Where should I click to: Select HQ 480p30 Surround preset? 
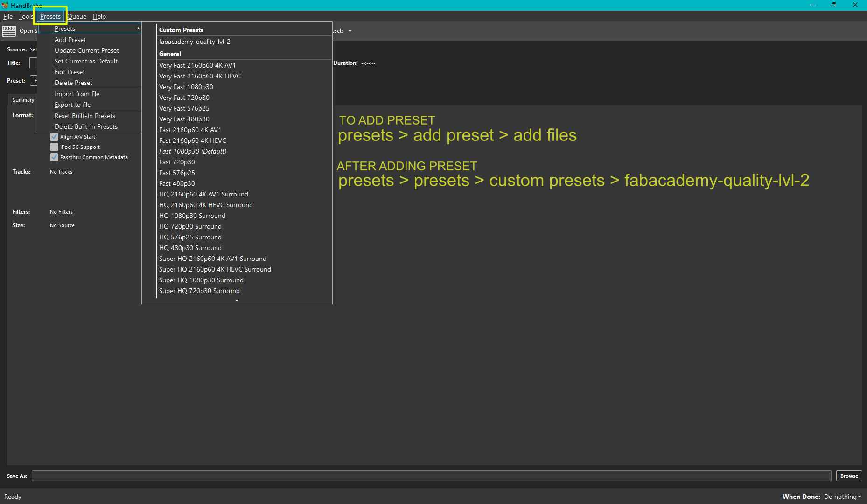click(244, 248)
